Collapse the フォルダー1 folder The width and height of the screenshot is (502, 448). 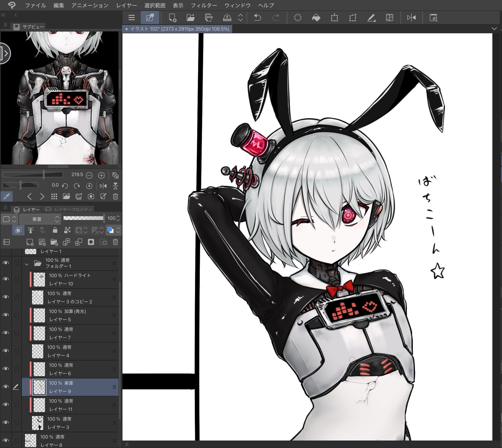coord(26,264)
